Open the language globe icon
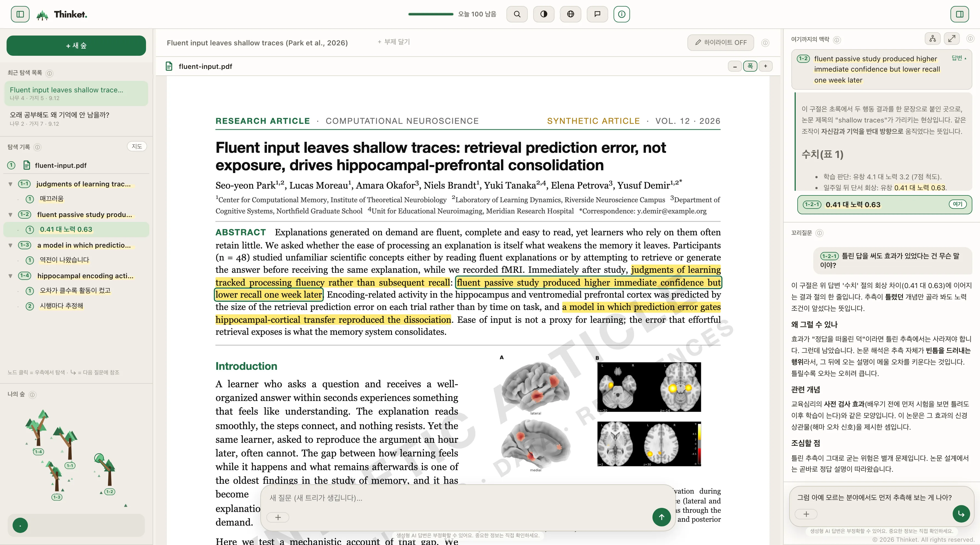980x545 pixels. [570, 14]
